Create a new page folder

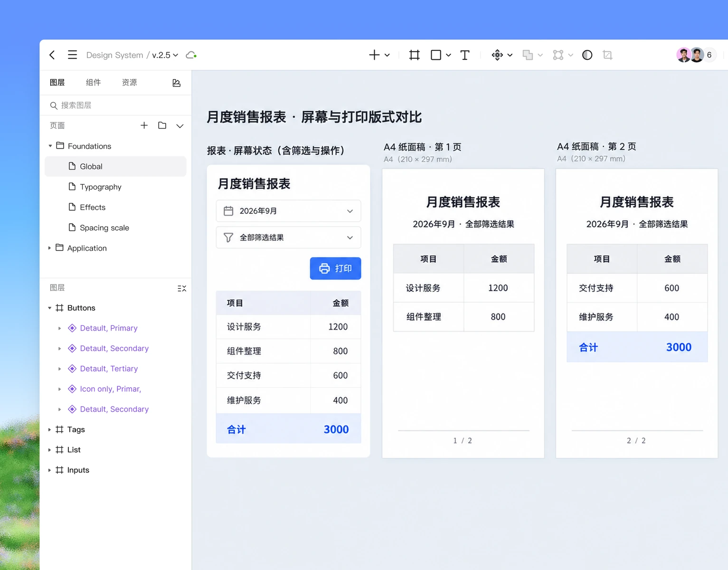tap(162, 125)
